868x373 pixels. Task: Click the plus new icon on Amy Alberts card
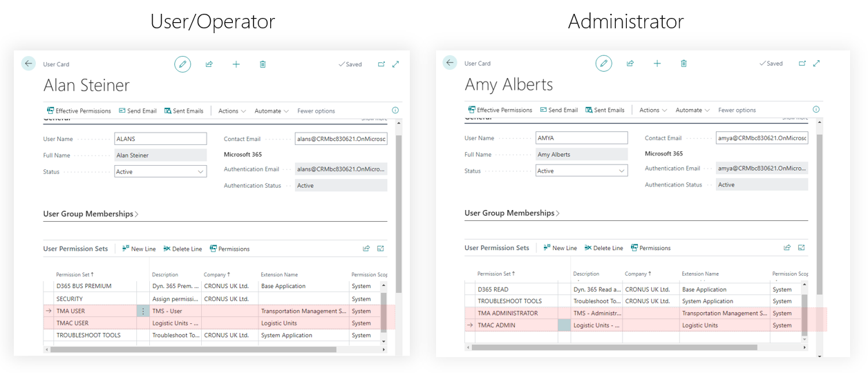[657, 64]
